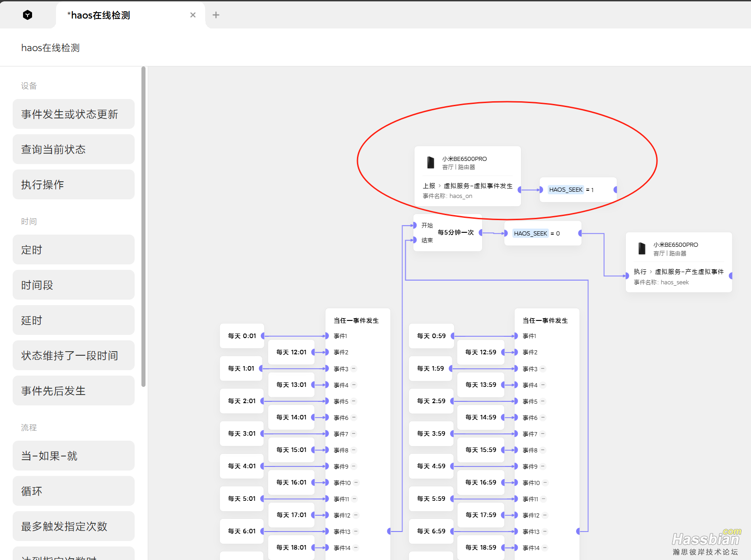The height and width of the screenshot is (560, 751).
Task: Remove 事件8 in left 当任一事件发生 node
Action: point(354,450)
